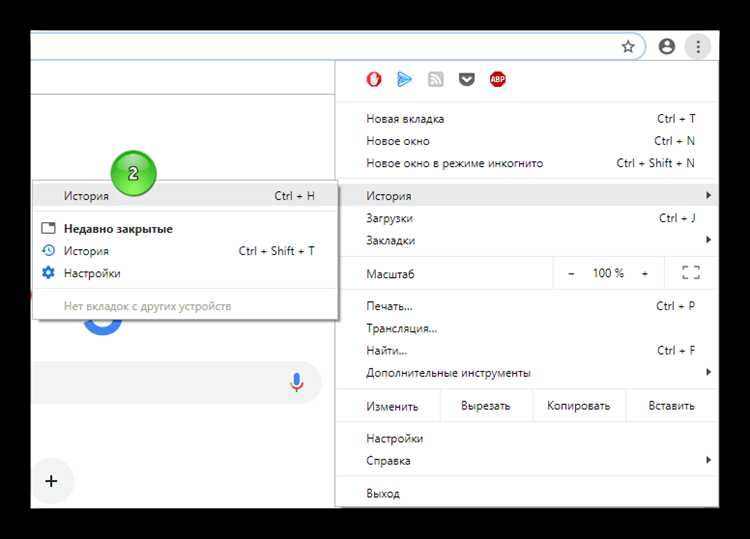Open the RSS feed extension icon

(435, 79)
